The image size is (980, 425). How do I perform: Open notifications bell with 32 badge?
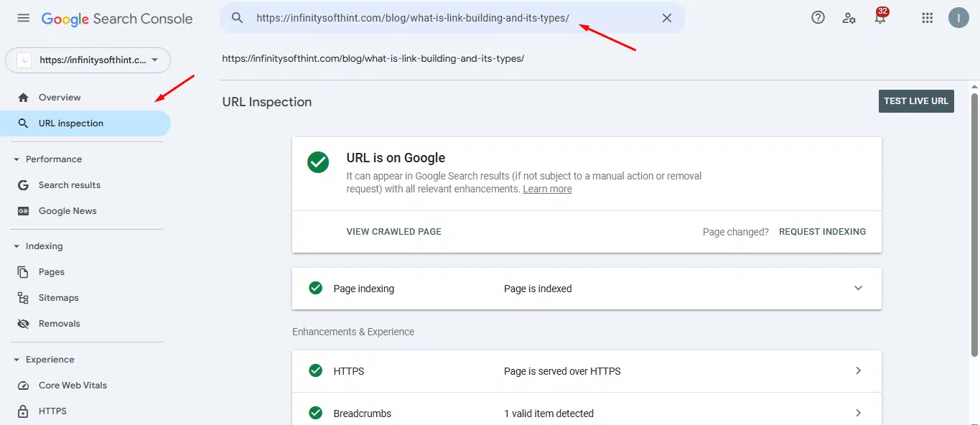pyautogui.click(x=881, y=17)
